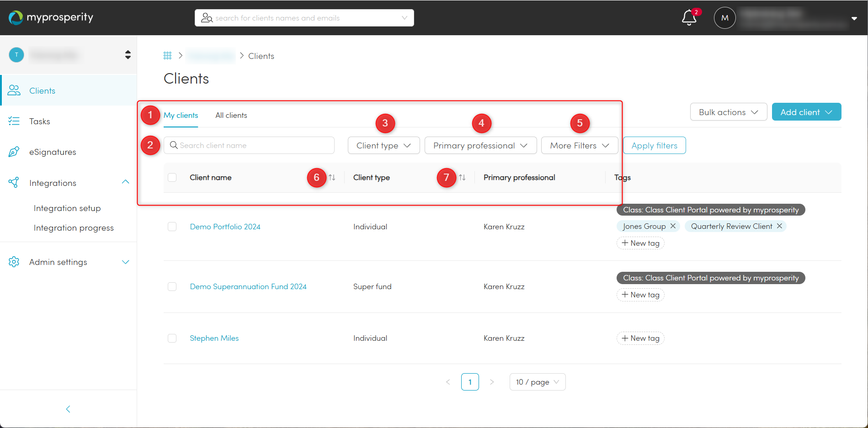Click the Integrations share icon

[14, 183]
